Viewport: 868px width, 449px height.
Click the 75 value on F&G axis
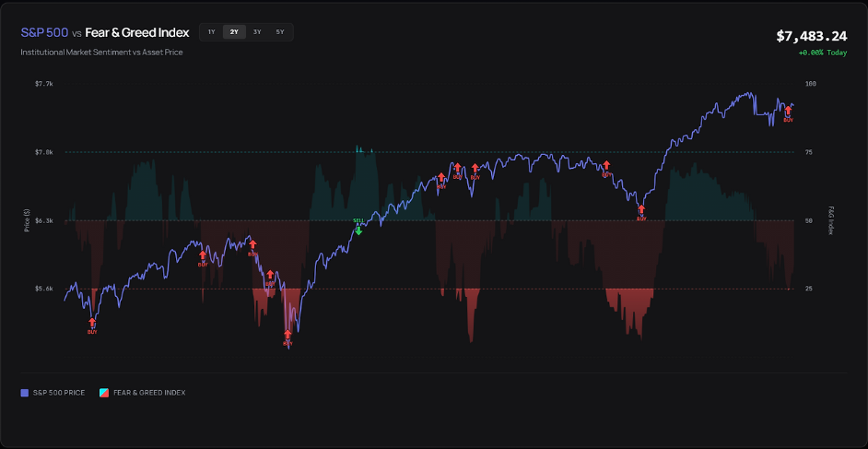(x=809, y=152)
